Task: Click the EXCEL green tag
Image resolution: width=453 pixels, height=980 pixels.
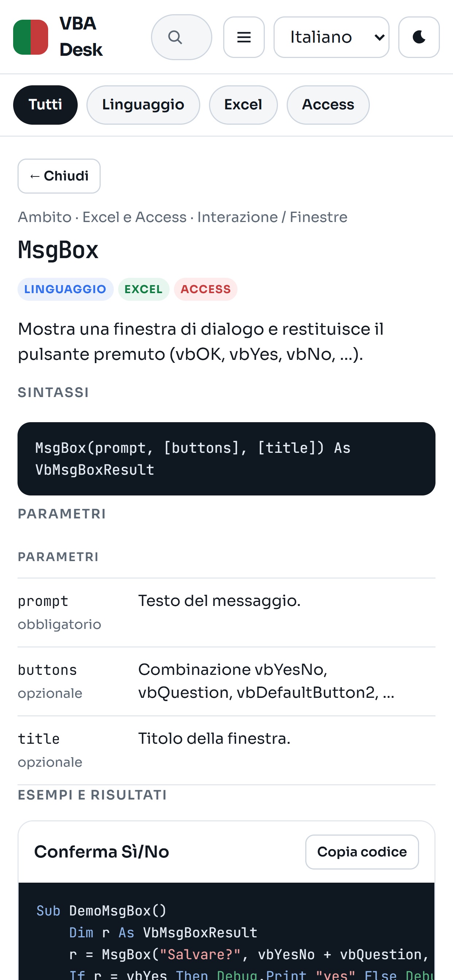Action: coord(143,289)
